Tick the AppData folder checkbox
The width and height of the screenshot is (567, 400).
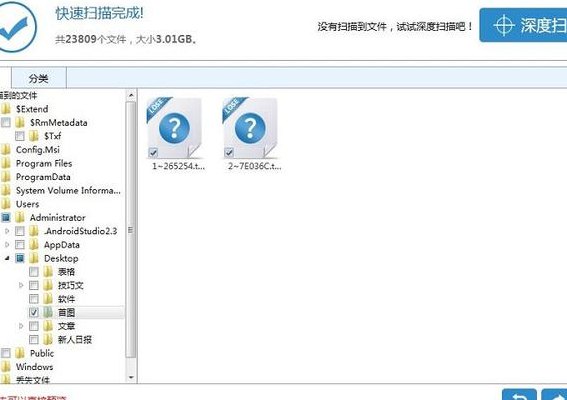20,245
